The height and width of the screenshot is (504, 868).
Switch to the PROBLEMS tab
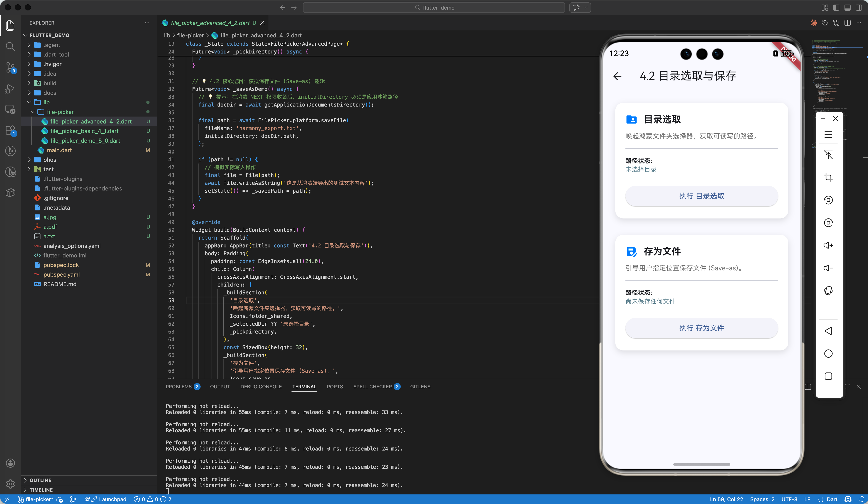coord(178,387)
